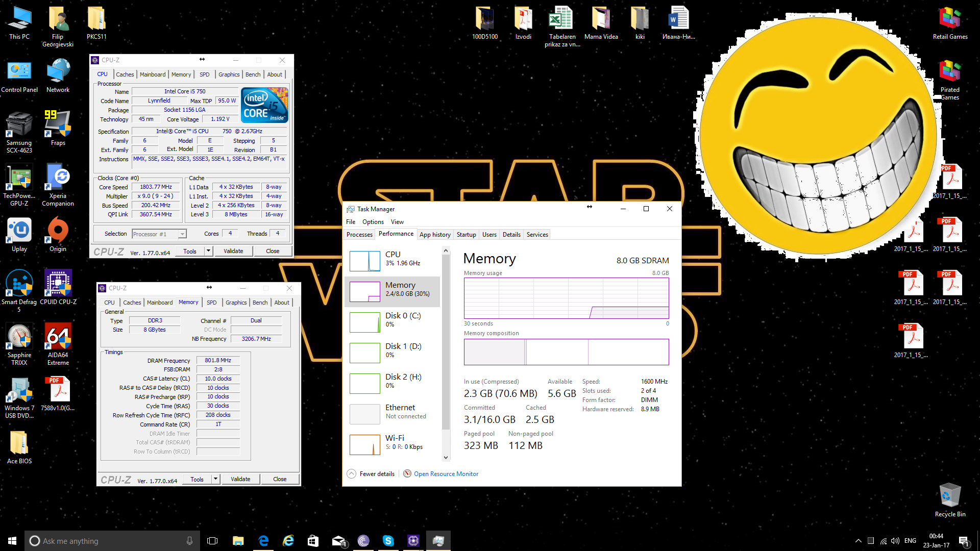Open Graphics tab in bottom CPU-Z window

pyautogui.click(x=236, y=303)
